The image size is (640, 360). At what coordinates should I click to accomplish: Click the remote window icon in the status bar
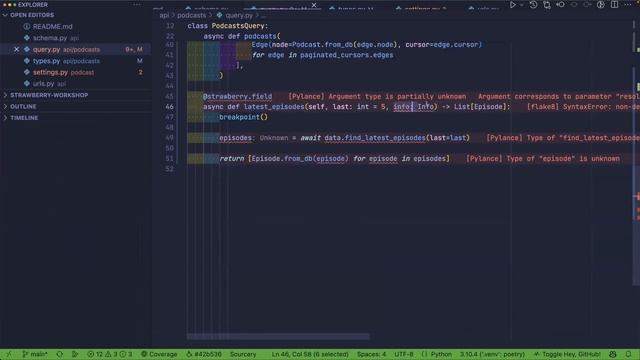(9, 354)
